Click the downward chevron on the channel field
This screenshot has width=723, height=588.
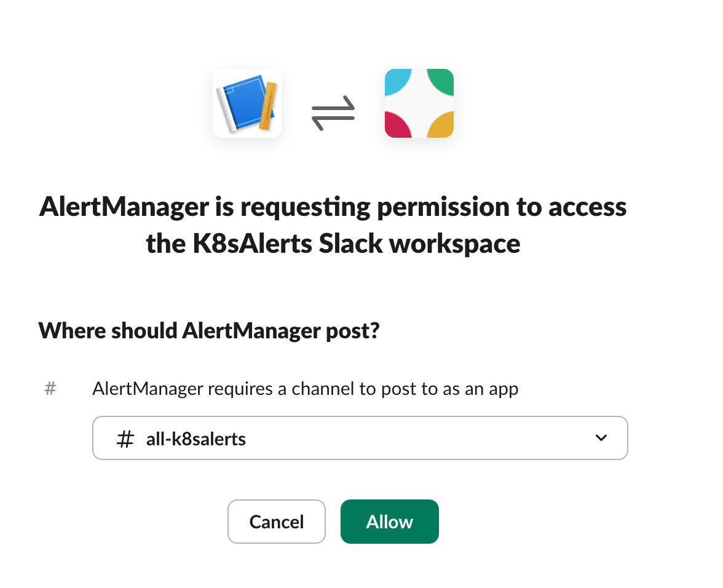[x=600, y=438]
